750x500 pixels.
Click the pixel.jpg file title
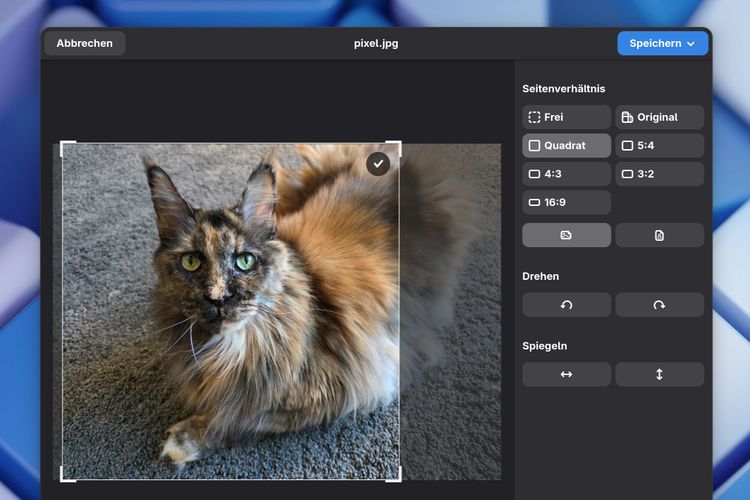coord(376,44)
